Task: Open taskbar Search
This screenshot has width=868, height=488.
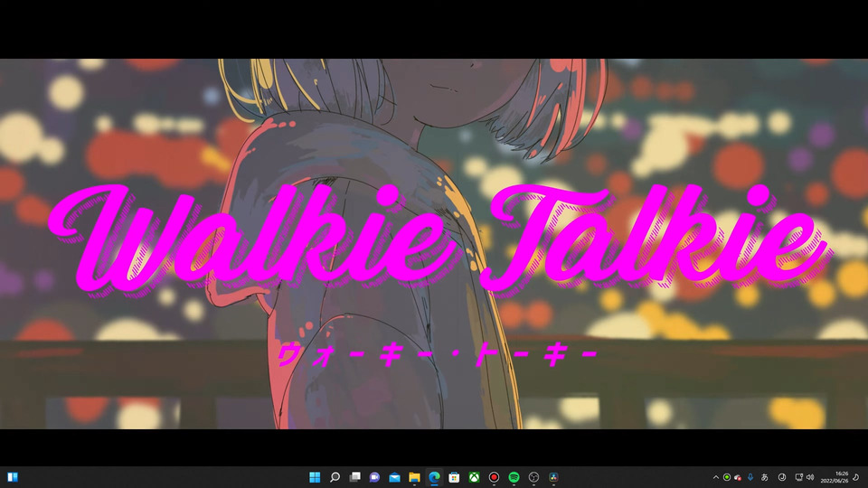Action: (335, 477)
